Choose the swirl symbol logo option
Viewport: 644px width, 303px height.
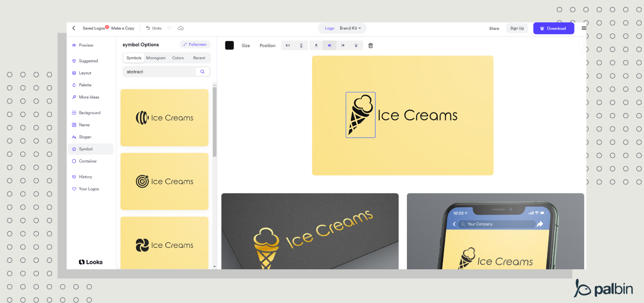(164, 243)
